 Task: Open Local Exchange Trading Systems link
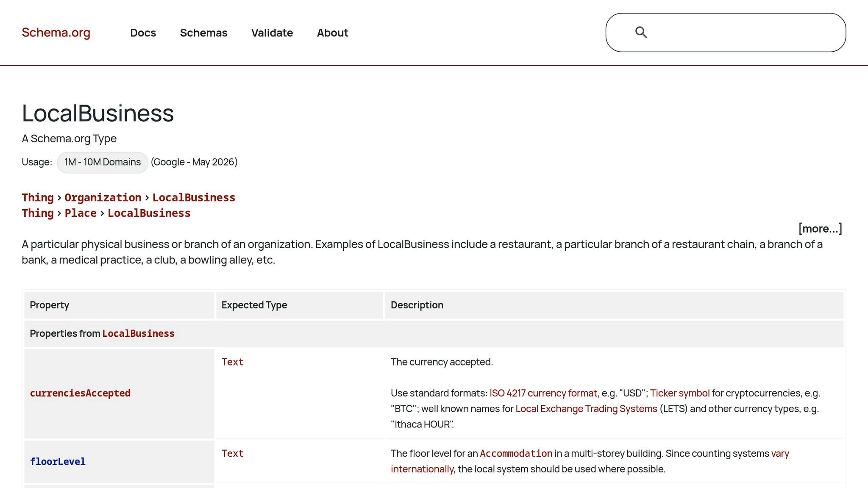coord(587,409)
